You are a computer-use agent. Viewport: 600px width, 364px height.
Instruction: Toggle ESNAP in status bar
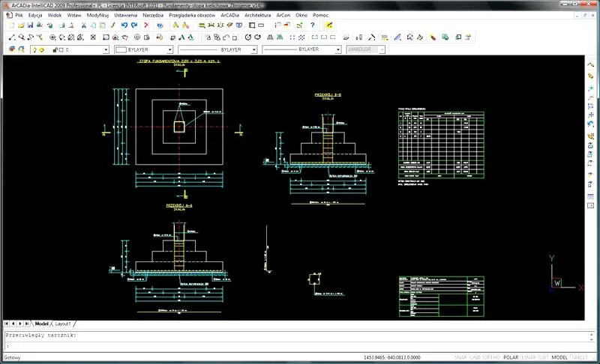coord(529,357)
